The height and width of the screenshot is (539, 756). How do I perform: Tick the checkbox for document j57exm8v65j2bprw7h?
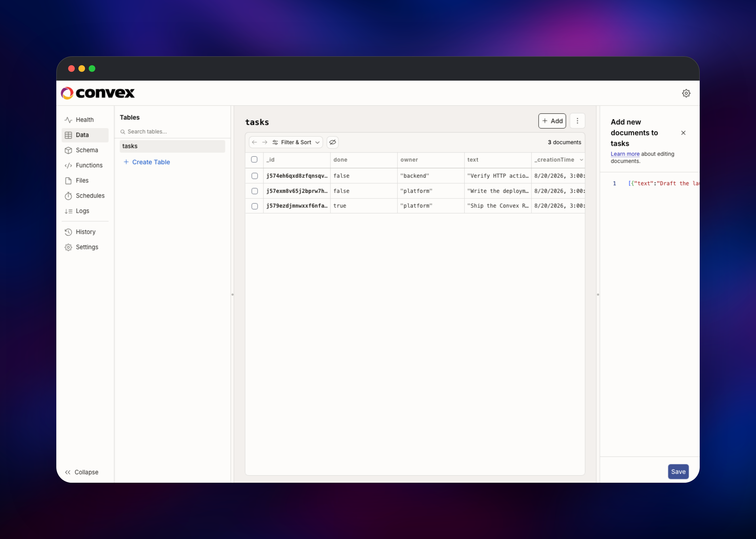coord(254,191)
